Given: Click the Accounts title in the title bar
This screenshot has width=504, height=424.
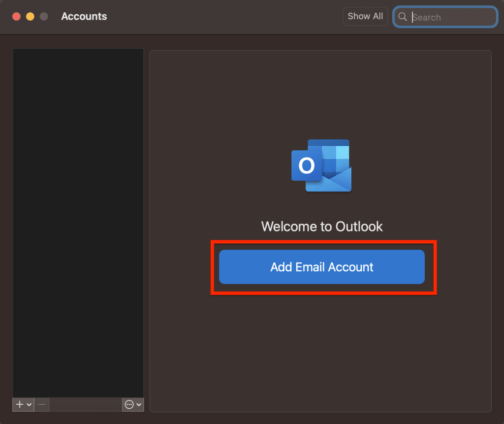Looking at the screenshot, I should click(x=84, y=16).
